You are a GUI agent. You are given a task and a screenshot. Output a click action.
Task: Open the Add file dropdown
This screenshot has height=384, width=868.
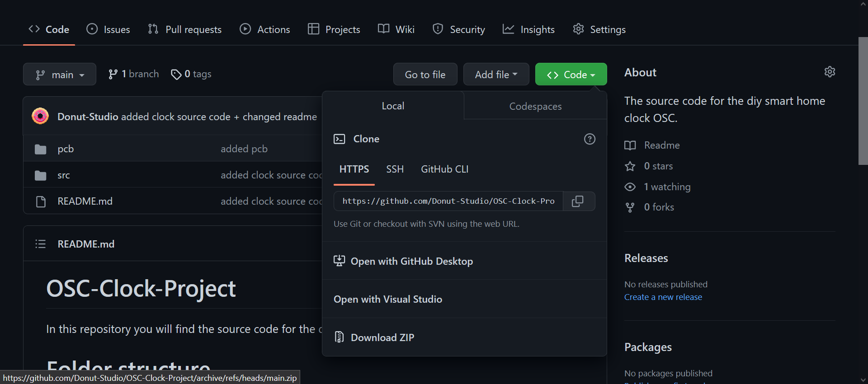click(496, 75)
